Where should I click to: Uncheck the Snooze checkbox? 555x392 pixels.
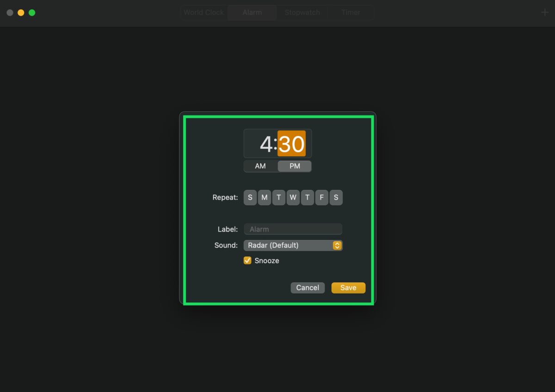pyautogui.click(x=247, y=261)
